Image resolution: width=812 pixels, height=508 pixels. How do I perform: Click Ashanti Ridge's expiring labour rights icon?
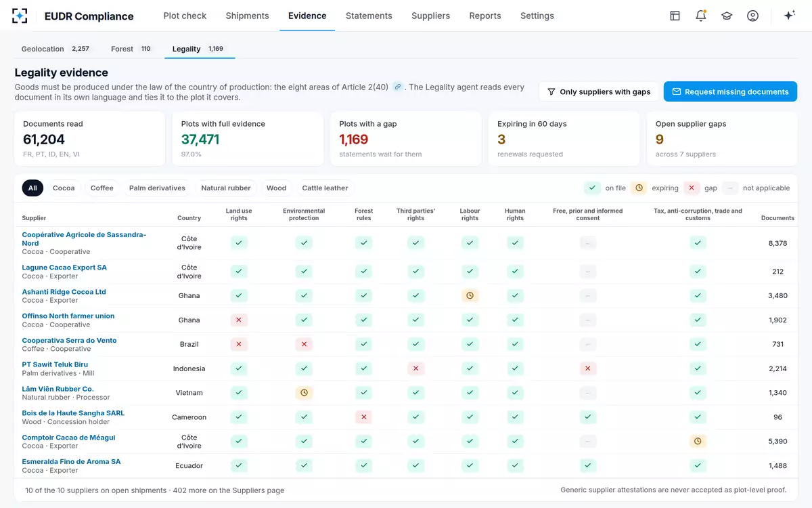[470, 295]
